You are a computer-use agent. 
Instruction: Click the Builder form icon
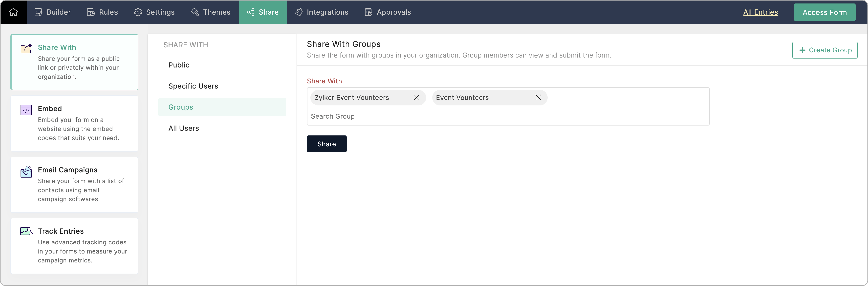[x=38, y=12]
